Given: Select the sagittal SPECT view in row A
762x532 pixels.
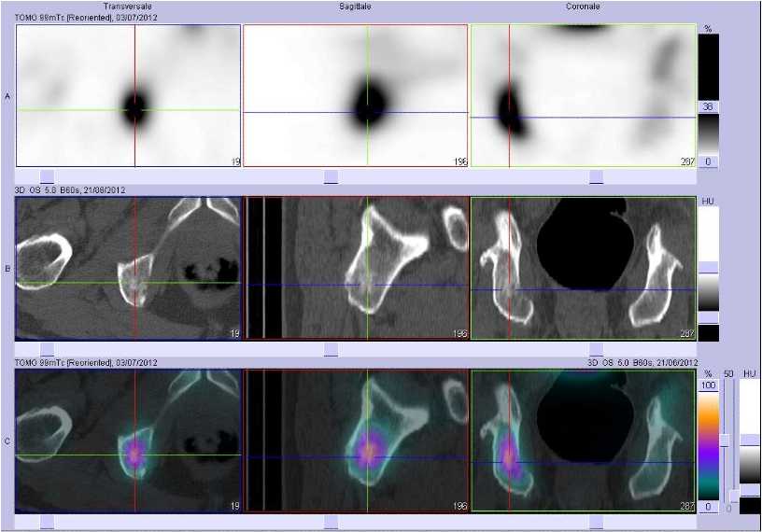Looking at the screenshot, I should [x=355, y=96].
